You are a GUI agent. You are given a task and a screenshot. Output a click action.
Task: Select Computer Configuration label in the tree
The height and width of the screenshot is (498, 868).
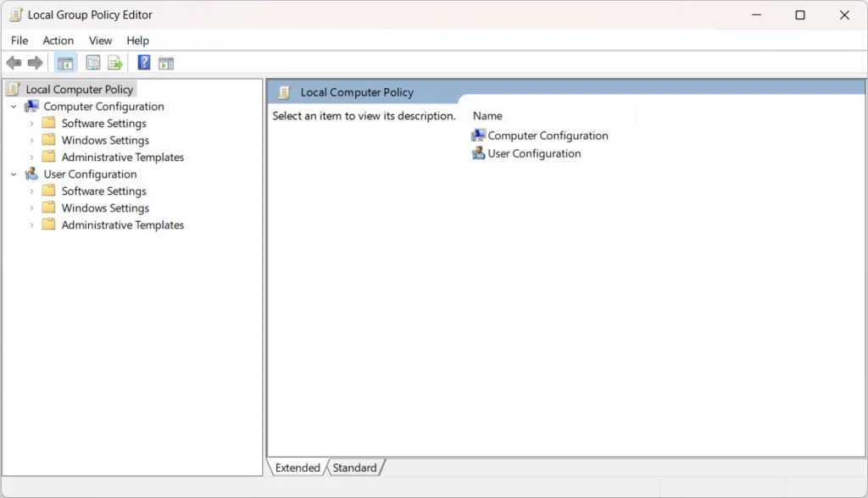pos(104,106)
